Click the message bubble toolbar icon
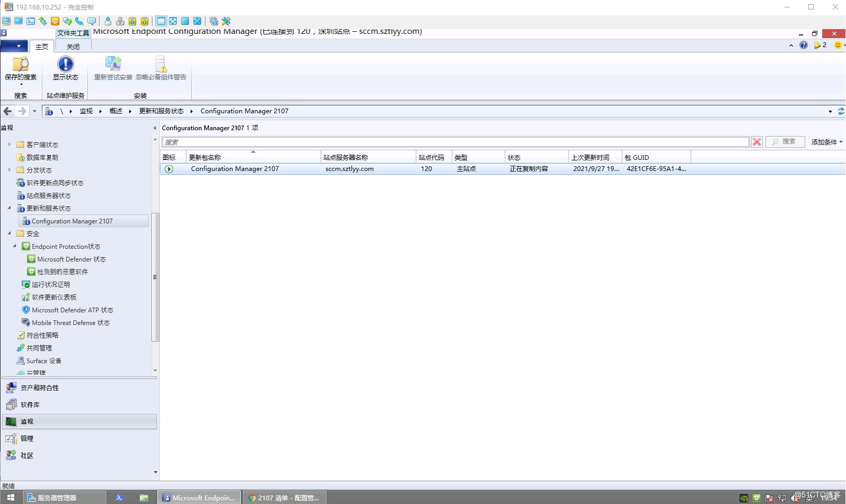Viewport: 846px width, 504px height. pos(92,21)
